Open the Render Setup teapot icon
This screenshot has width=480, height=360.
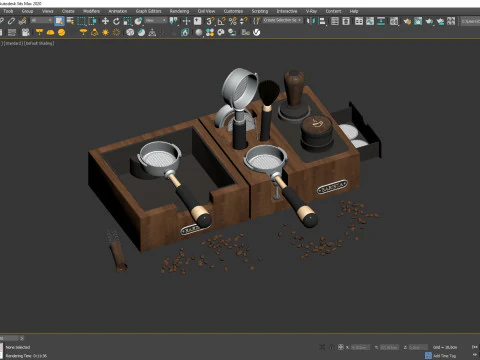point(407,21)
